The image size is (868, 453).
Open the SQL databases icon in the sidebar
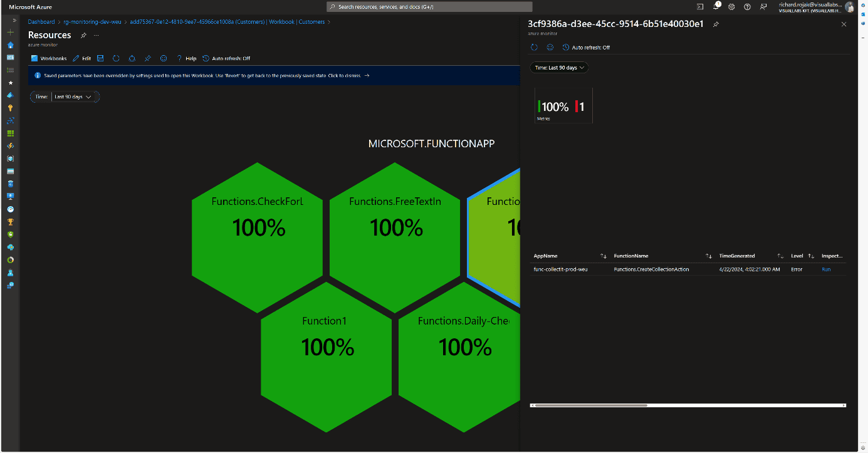pos(10,184)
